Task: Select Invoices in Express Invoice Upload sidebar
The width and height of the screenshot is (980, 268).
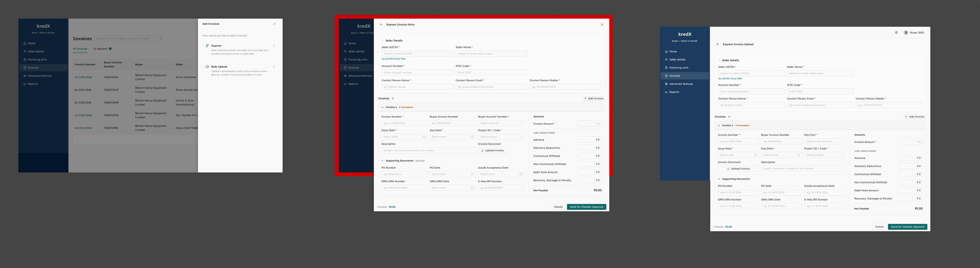Action: click(685, 76)
